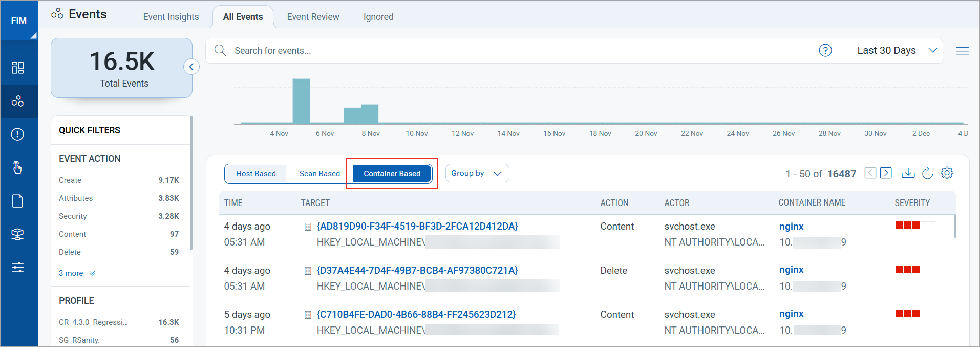Click severity indicator in C710B4FE row
Image resolution: width=980 pixels, height=347 pixels.
pos(916,314)
